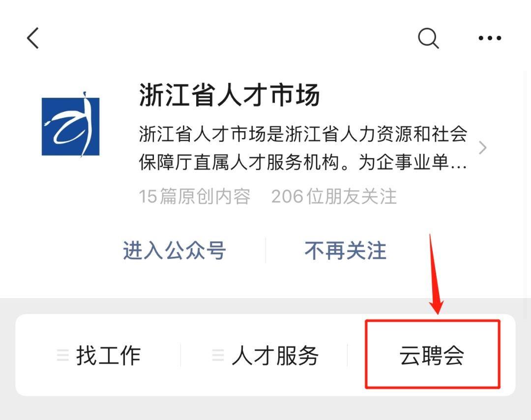Expand the 人才服务 bottom menu
The image size is (531, 420).
tap(265, 355)
